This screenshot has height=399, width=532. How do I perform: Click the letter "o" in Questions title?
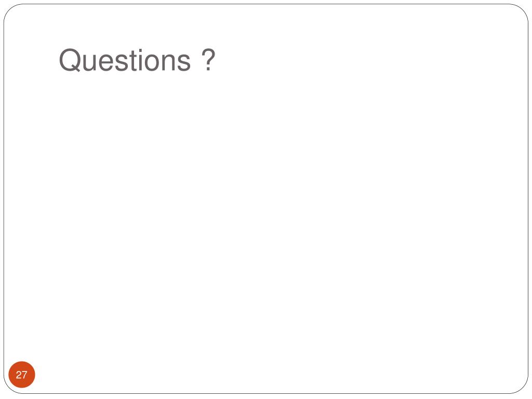152,63
